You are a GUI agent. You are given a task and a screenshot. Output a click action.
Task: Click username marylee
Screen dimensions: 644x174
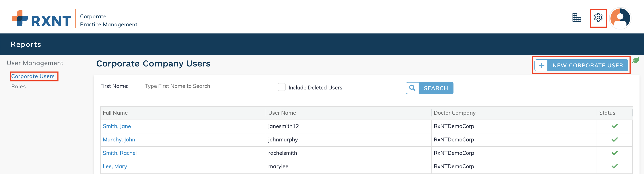(278, 166)
